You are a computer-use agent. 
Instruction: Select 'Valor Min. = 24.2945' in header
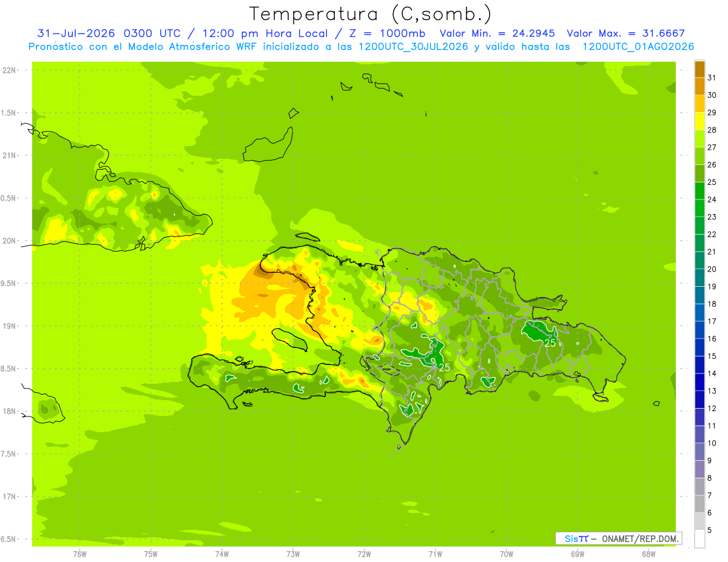[x=497, y=33]
